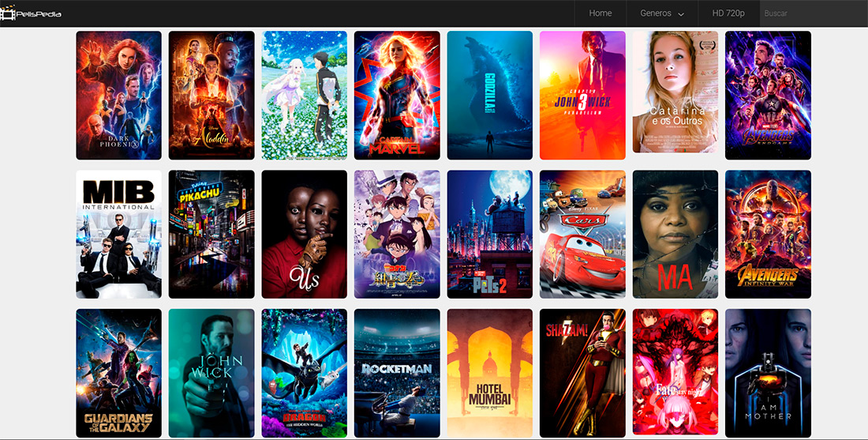Select the Cars movie poster
Image resolution: width=868 pixels, height=440 pixels.
coord(582,234)
